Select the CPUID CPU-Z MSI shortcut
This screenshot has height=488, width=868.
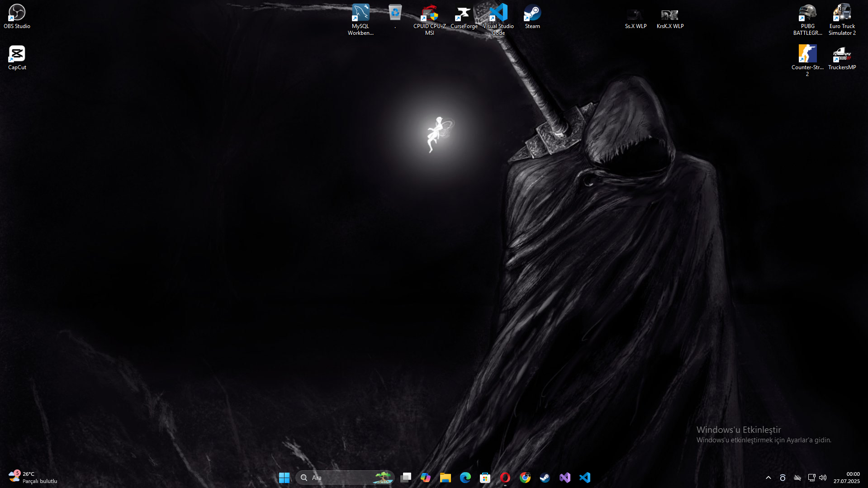[x=429, y=20]
